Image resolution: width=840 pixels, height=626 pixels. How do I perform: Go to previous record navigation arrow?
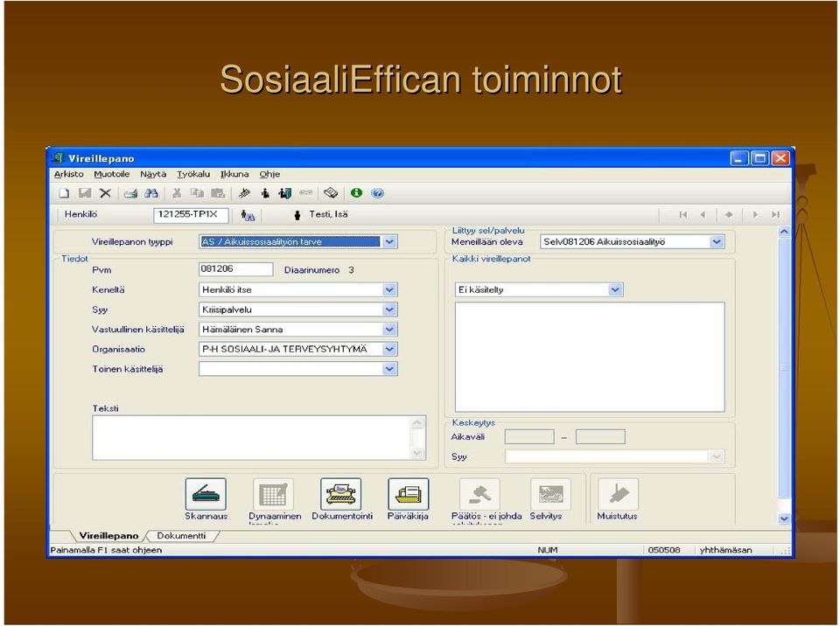(703, 215)
